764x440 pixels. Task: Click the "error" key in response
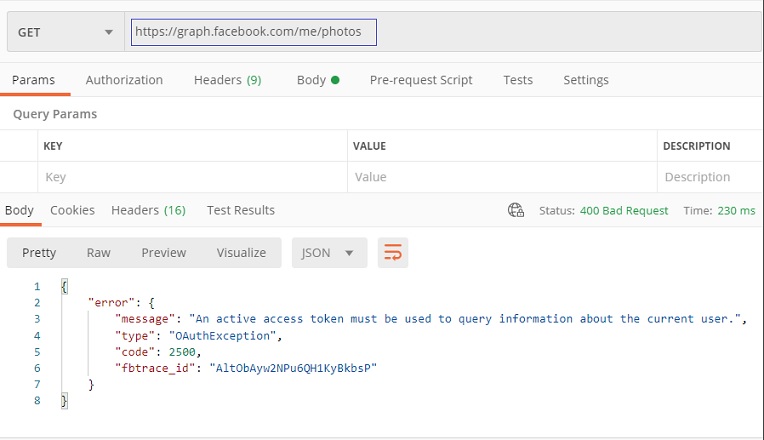click(111, 303)
